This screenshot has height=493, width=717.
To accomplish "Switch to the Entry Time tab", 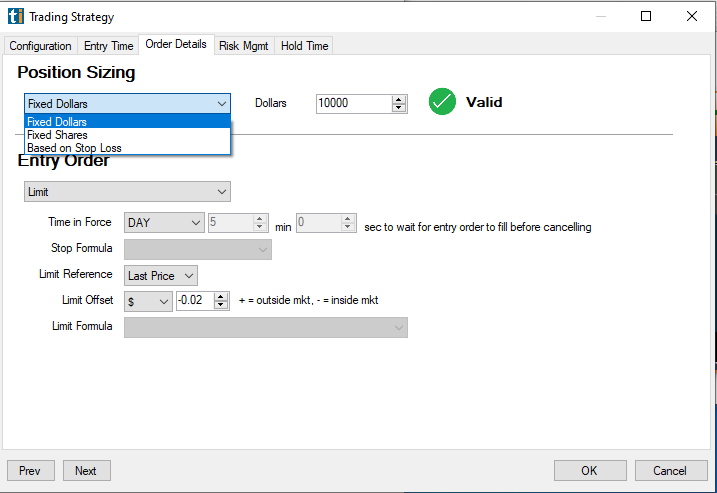I will tap(108, 46).
